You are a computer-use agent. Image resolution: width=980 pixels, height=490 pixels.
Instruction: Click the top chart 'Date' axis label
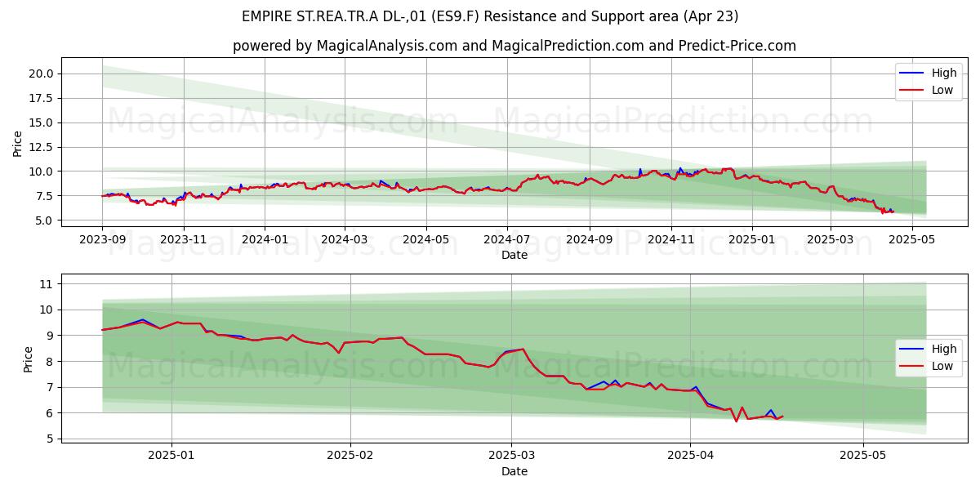514,255
